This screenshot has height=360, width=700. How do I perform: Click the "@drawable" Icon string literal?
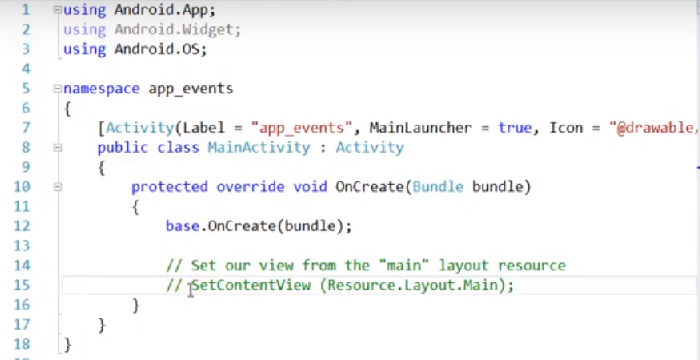[x=654, y=128]
